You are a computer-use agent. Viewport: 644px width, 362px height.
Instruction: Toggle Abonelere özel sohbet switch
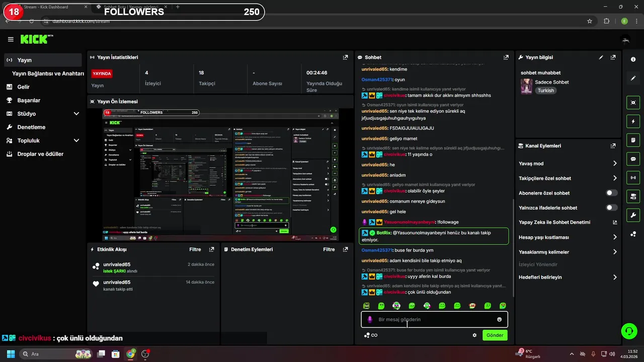(612, 193)
